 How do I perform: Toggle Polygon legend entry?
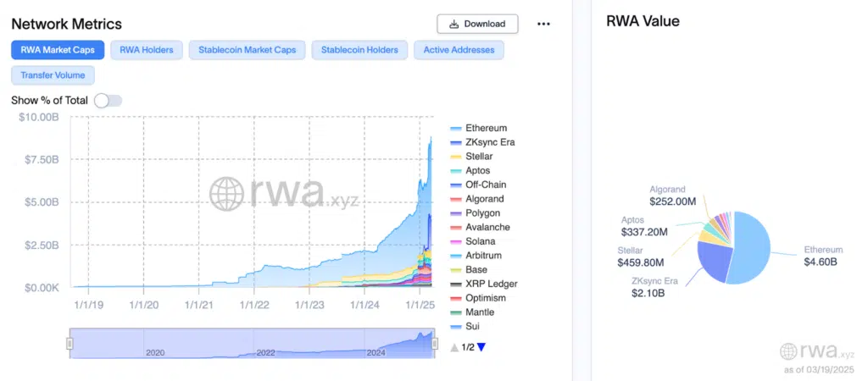(476, 213)
